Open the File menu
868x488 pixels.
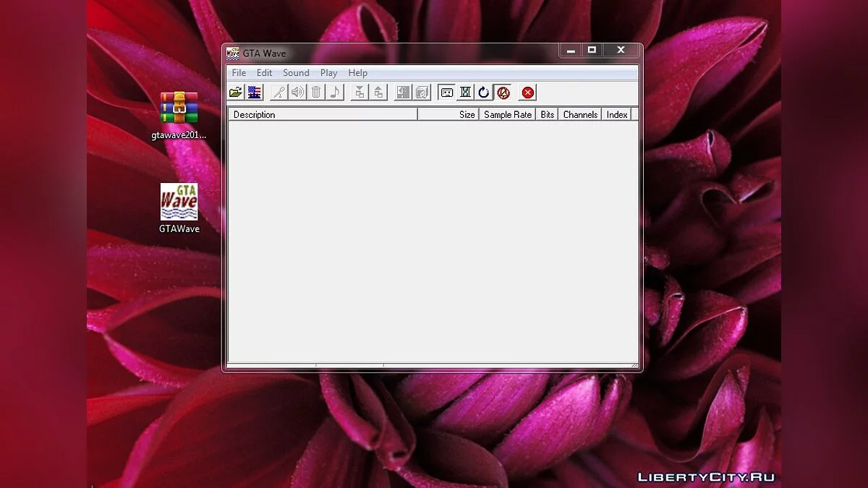coord(239,73)
